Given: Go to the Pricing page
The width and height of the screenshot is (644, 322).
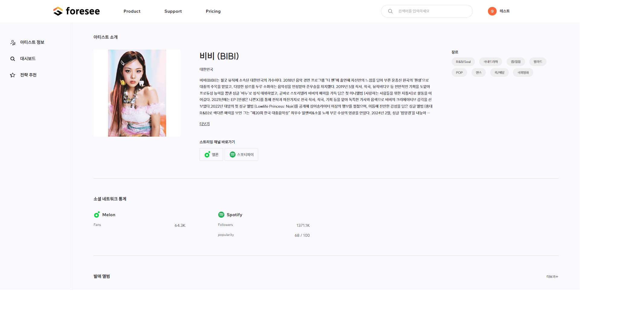Looking at the screenshot, I should 213,11.
